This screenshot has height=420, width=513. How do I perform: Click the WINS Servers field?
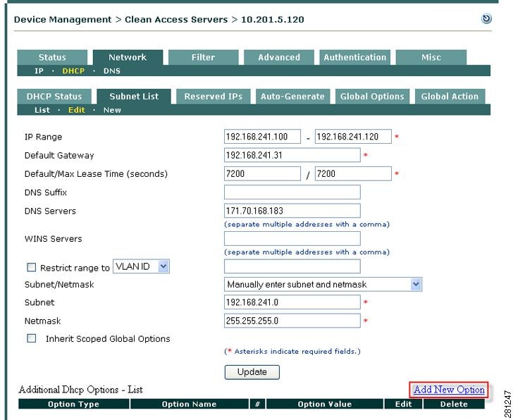(x=292, y=238)
